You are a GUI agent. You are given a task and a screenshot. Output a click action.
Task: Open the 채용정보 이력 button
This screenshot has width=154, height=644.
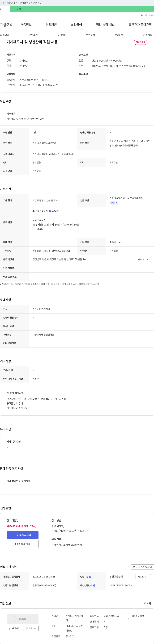[138, 616]
